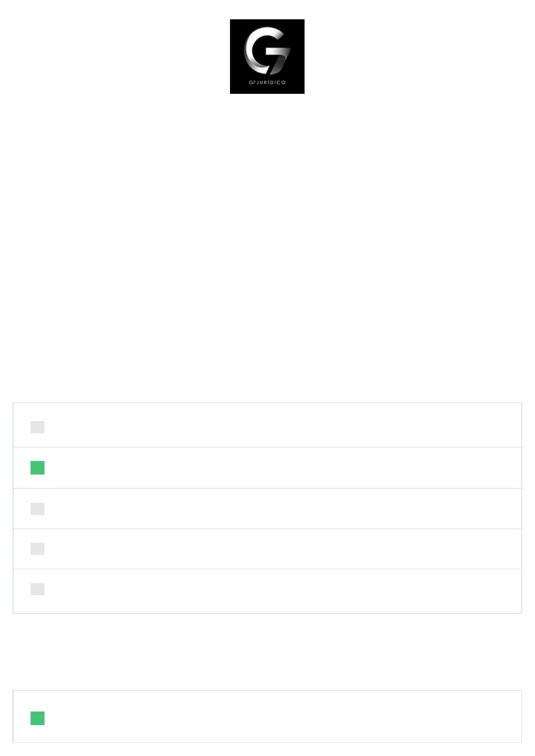Check the first gray box in the list
The width and height of the screenshot is (535, 756).
click(37, 427)
